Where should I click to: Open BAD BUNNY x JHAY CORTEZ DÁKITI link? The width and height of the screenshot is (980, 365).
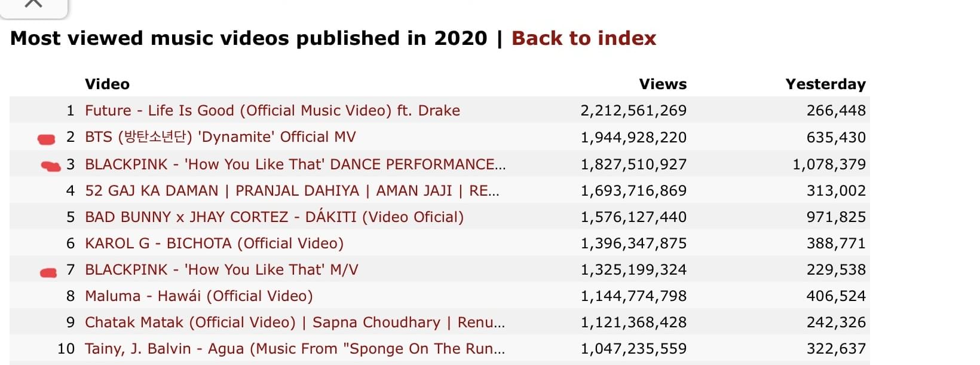click(274, 217)
